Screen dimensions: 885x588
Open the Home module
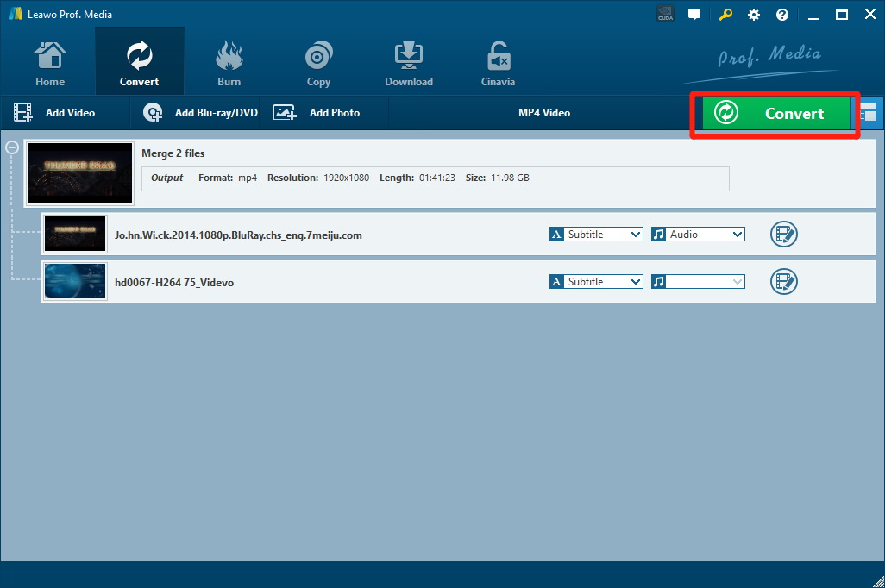pos(50,64)
